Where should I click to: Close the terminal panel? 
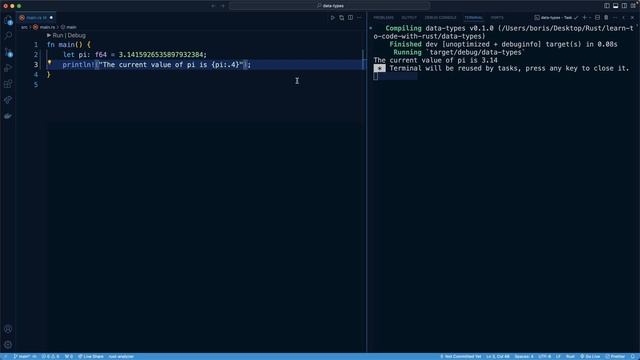633,18
